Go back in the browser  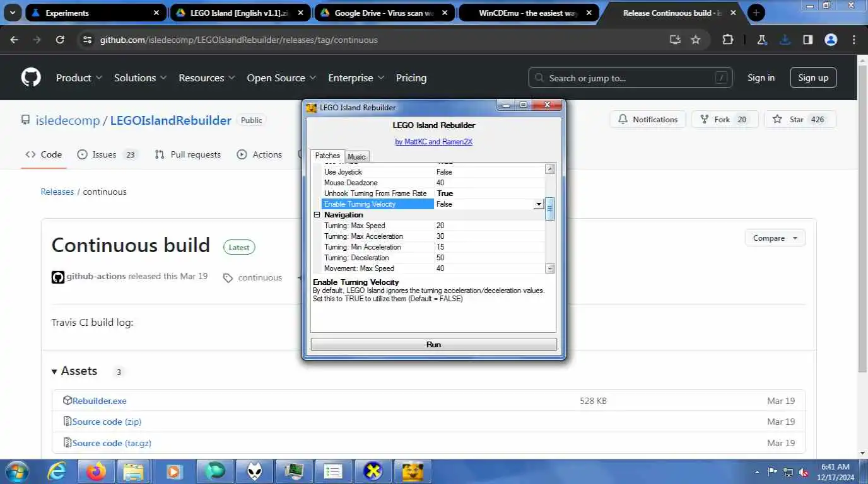click(14, 40)
